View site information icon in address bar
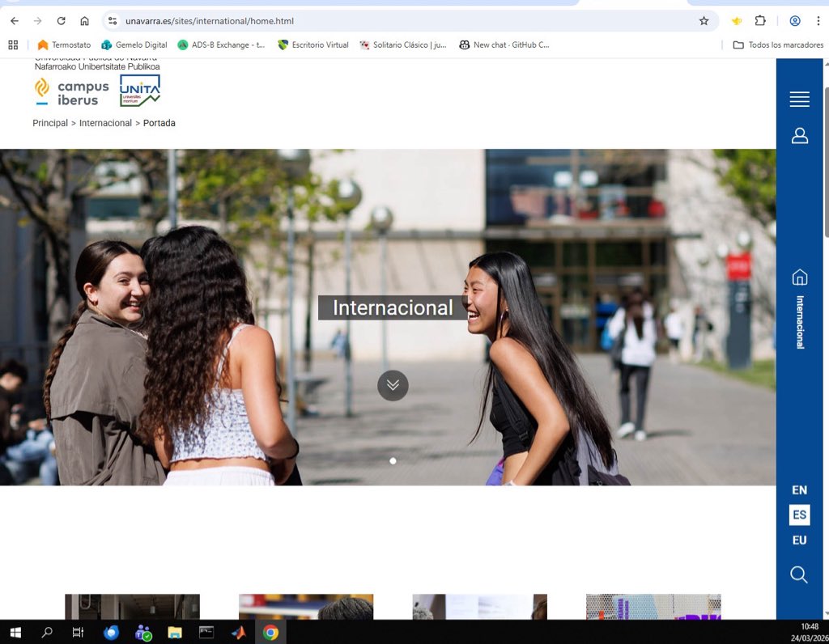This screenshot has height=644, width=829. tap(113, 21)
